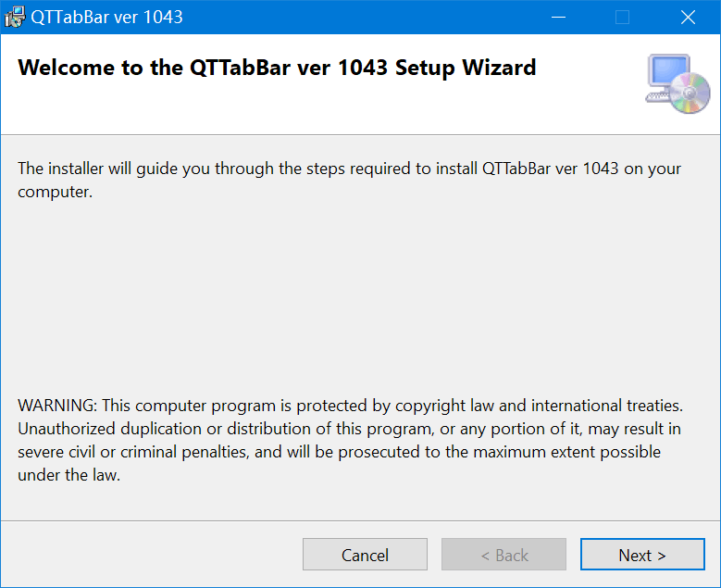Screen dimensions: 721x588
Task: Cancel the QTTabBar installation
Action: coord(365,555)
